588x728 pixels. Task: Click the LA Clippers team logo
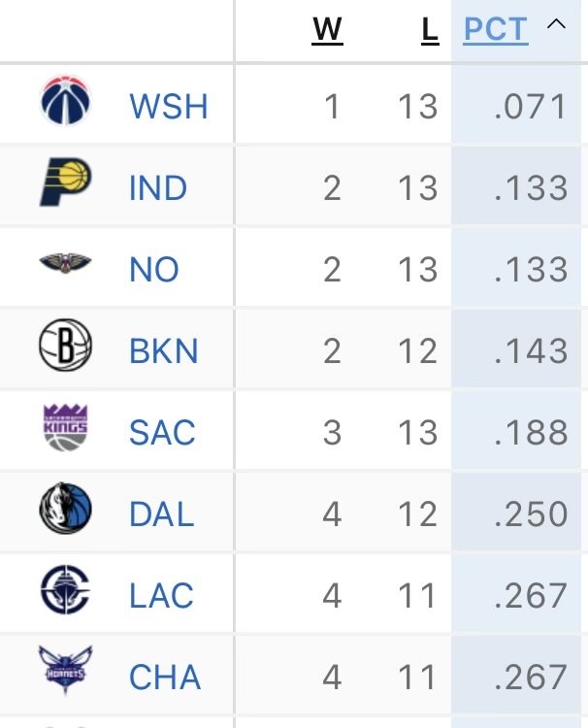coord(65,591)
